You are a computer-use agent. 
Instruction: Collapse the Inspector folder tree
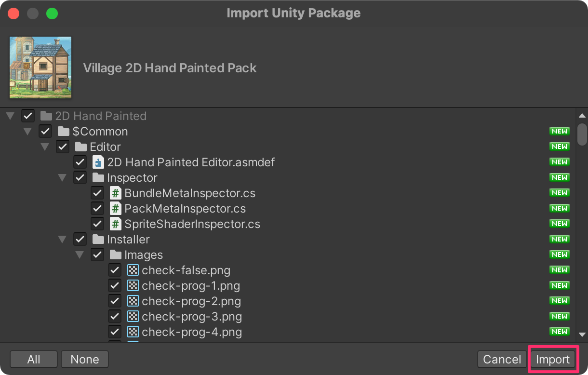(x=62, y=178)
